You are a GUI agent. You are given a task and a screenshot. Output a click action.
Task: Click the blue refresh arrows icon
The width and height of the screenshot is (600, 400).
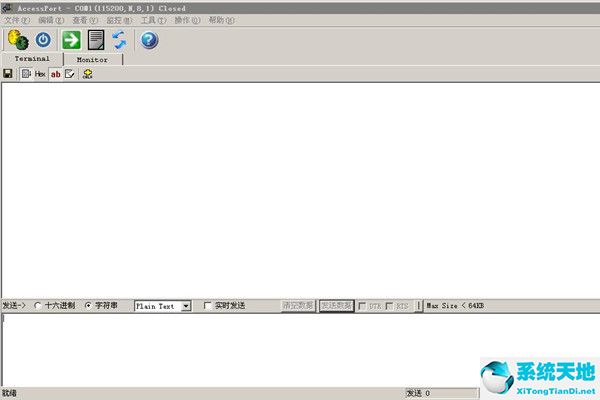[x=119, y=40]
